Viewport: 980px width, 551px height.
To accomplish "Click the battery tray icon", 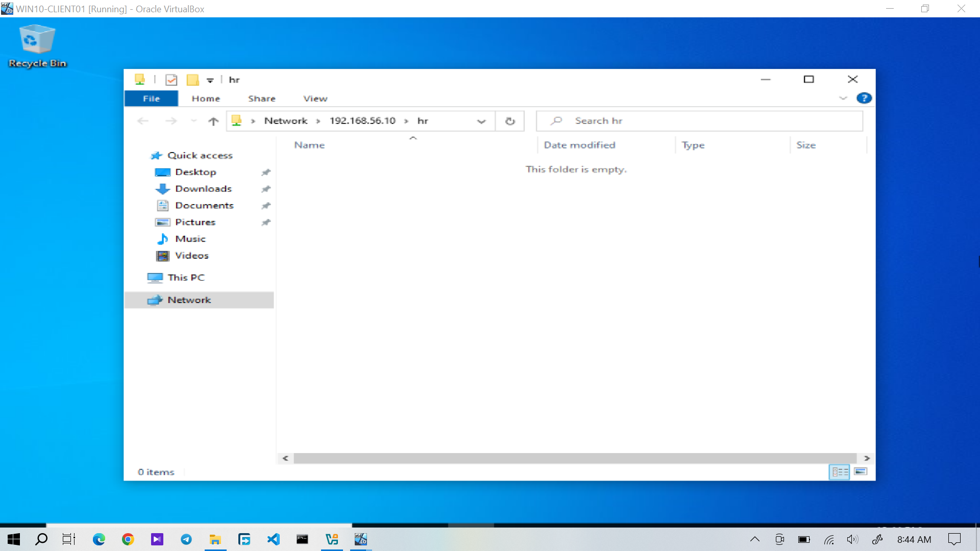I will point(804,539).
